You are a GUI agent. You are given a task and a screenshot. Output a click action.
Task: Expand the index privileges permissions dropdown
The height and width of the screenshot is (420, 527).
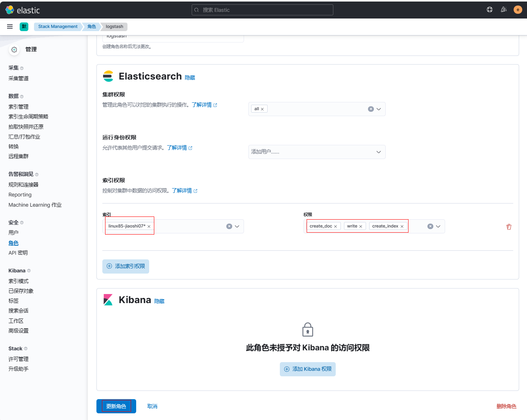coord(438,226)
